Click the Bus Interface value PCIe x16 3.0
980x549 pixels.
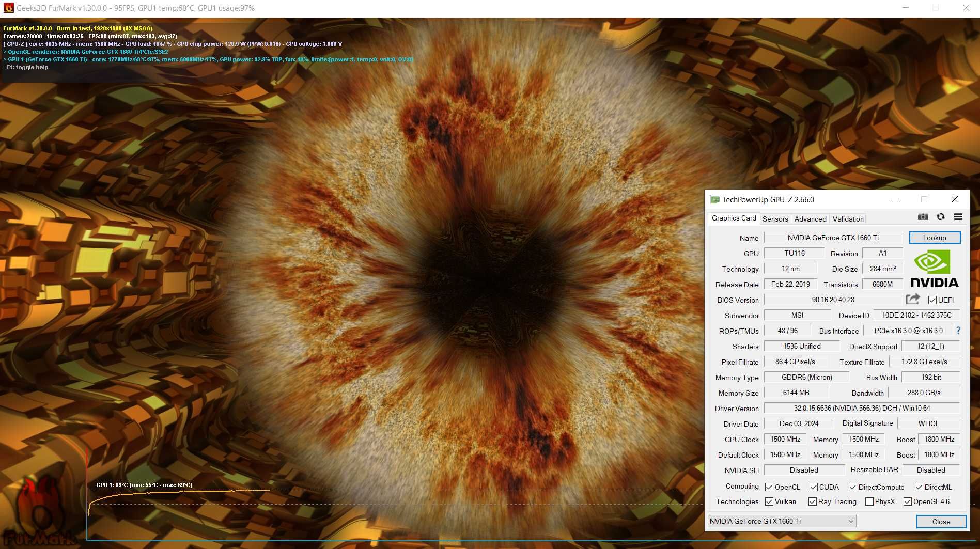click(908, 331)
